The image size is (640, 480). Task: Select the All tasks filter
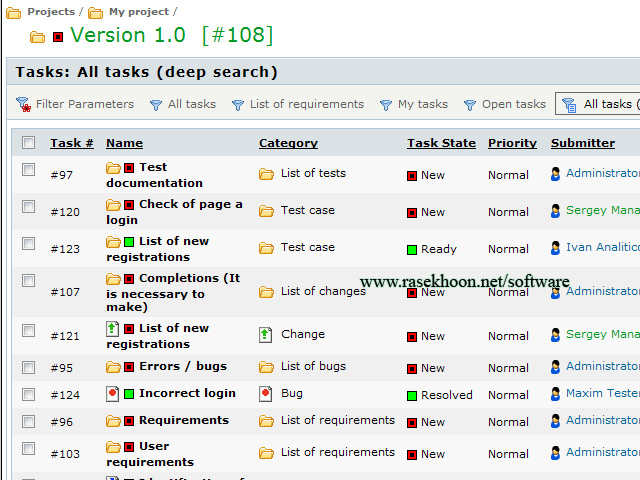click(x=192, y=104)
